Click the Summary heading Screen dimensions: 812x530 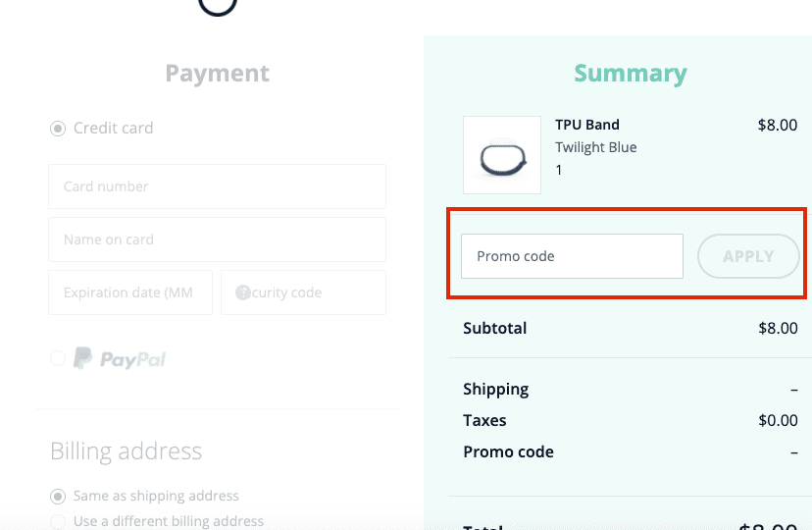pos(631,73)
